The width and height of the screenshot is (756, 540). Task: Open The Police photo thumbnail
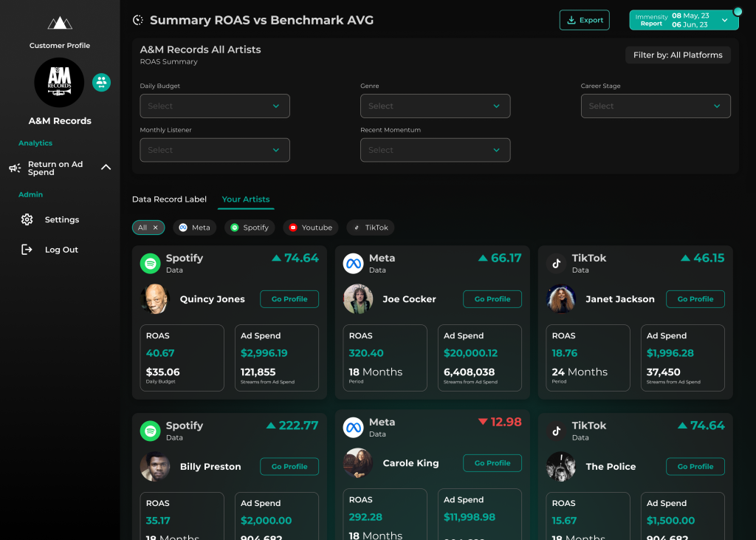tap(561, 466)
